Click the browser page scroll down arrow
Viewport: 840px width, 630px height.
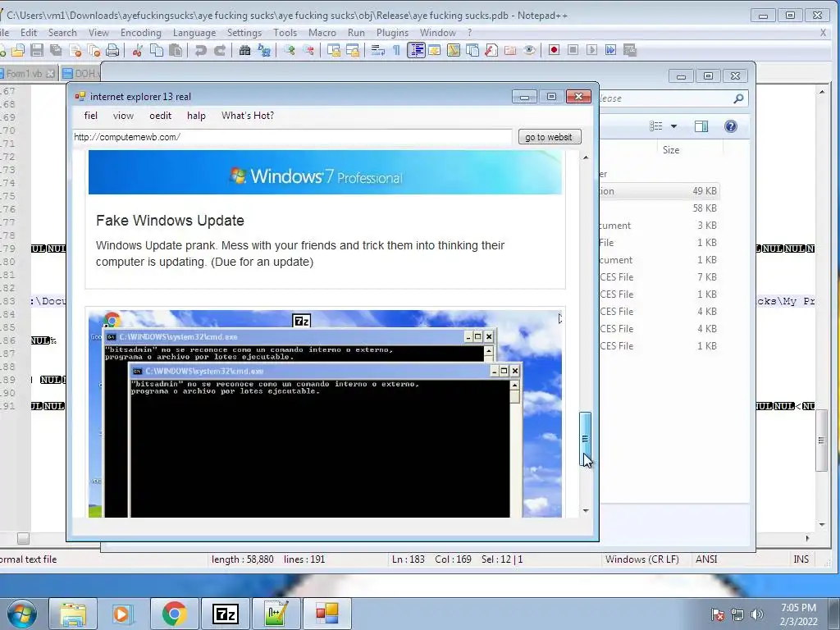[586, 510]
